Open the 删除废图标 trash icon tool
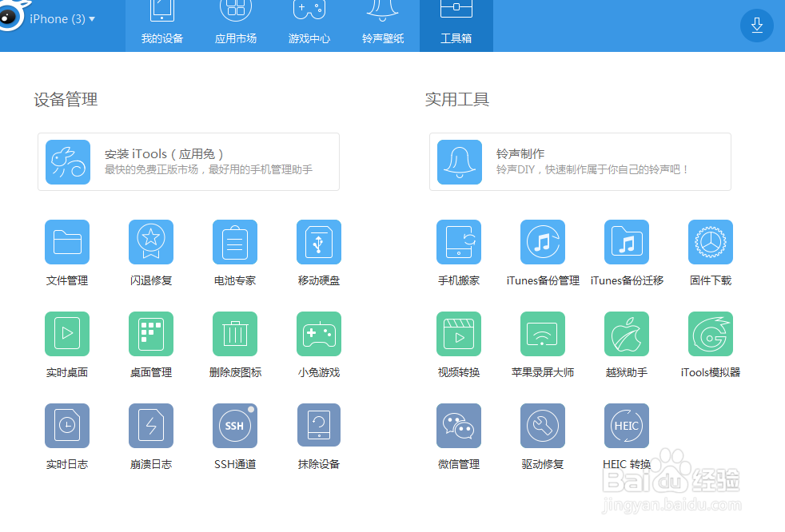 235,334
